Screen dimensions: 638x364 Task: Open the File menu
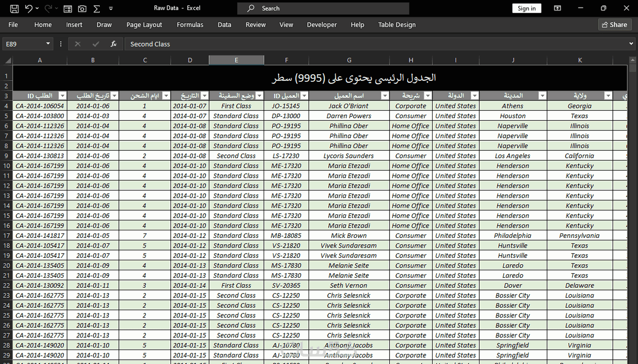point(13,25)
